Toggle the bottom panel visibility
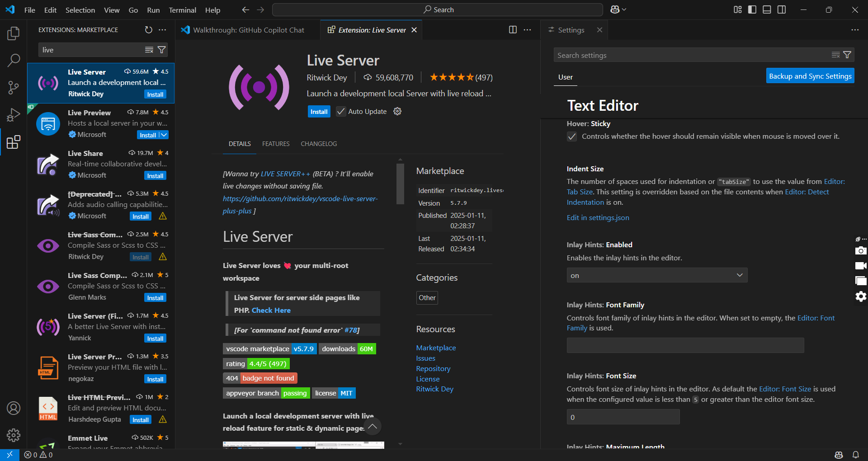The image size is (868, 461). coord(767,9)
